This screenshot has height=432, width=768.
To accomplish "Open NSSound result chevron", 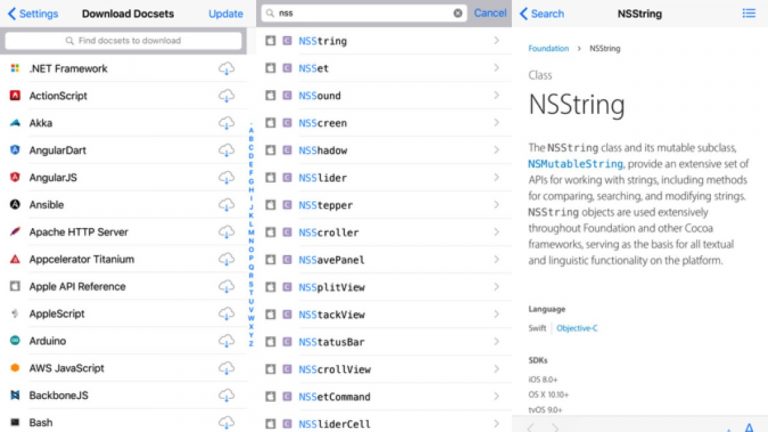I will click(497, 96).
